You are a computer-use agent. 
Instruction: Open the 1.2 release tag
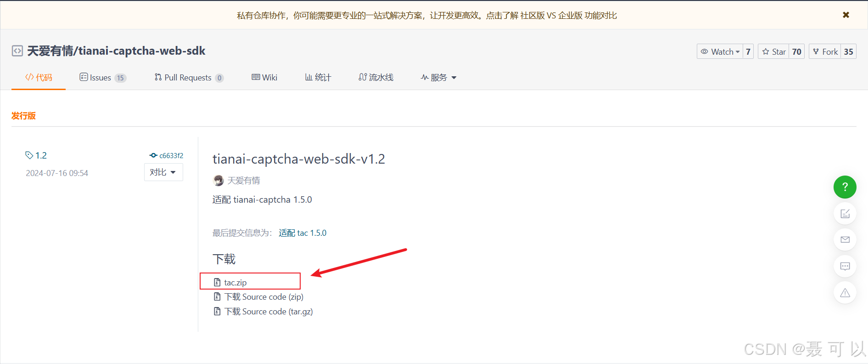[x=36, y=155]
